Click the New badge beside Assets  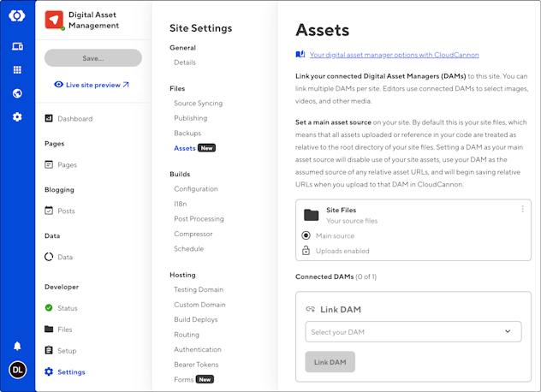pyautogui.click(x=206, y=148)
